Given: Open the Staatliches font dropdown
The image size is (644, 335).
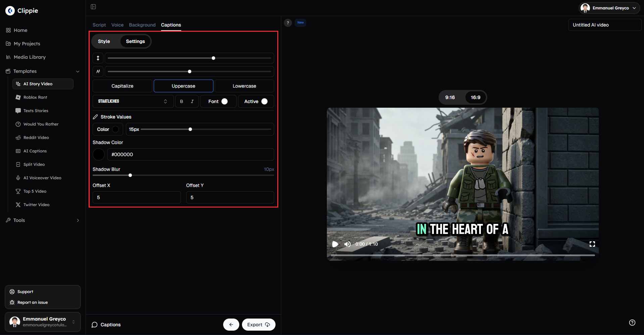Looking at the screenshot, I should (133, 101).
